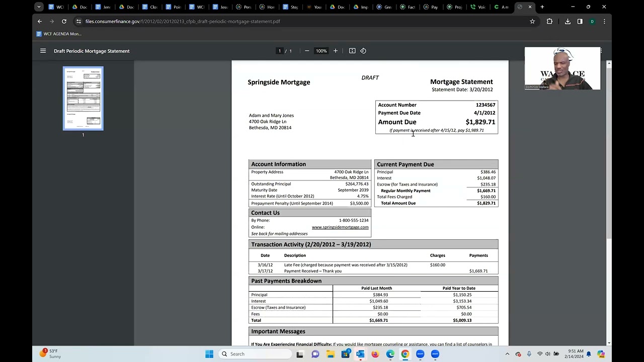
Task: Click the PDF page number field
Action: (x=280, y=51)
